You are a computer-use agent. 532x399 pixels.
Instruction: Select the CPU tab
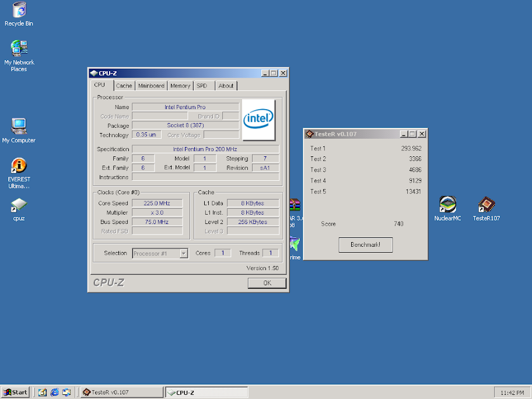tap(100, 85)
